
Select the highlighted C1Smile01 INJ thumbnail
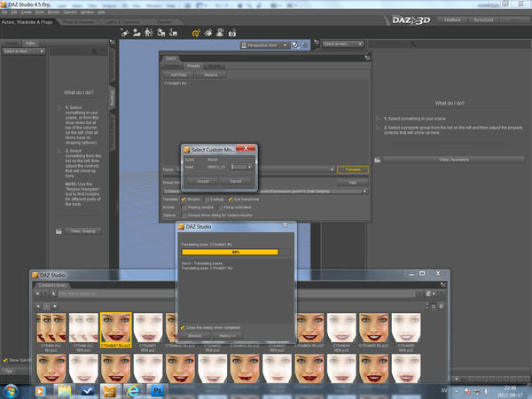click(x=115, y=330)
